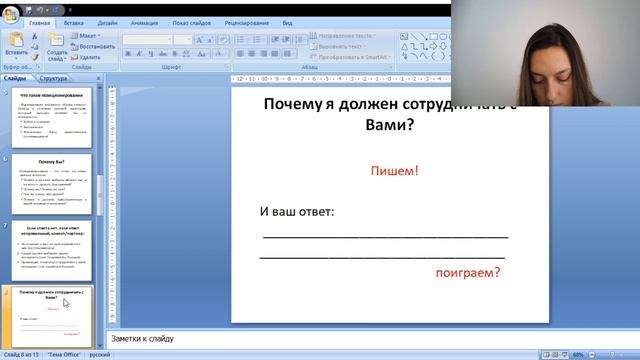Toggle Center text alignment

click(x=252, y=53)
